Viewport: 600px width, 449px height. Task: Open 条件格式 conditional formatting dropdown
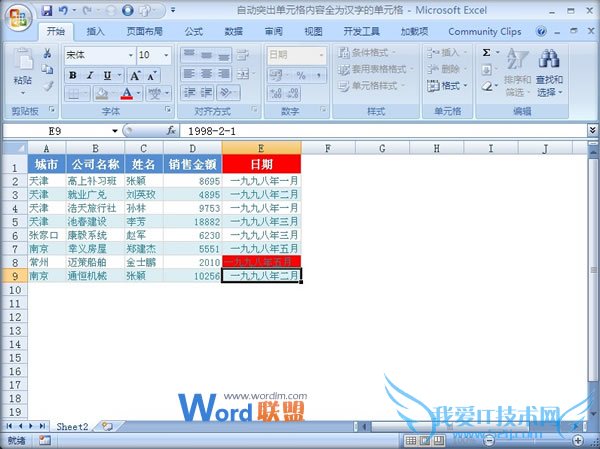pos(367,52)
